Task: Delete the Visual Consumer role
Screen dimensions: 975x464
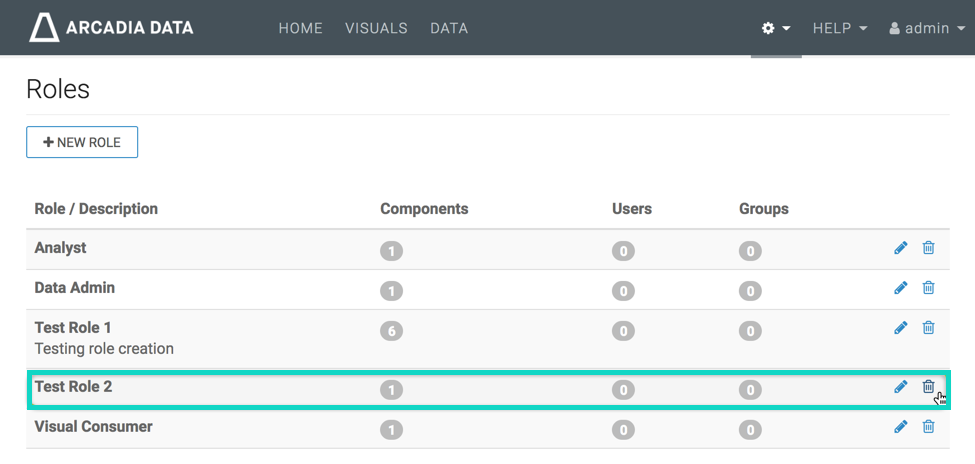Action: (x=928, y=427)
